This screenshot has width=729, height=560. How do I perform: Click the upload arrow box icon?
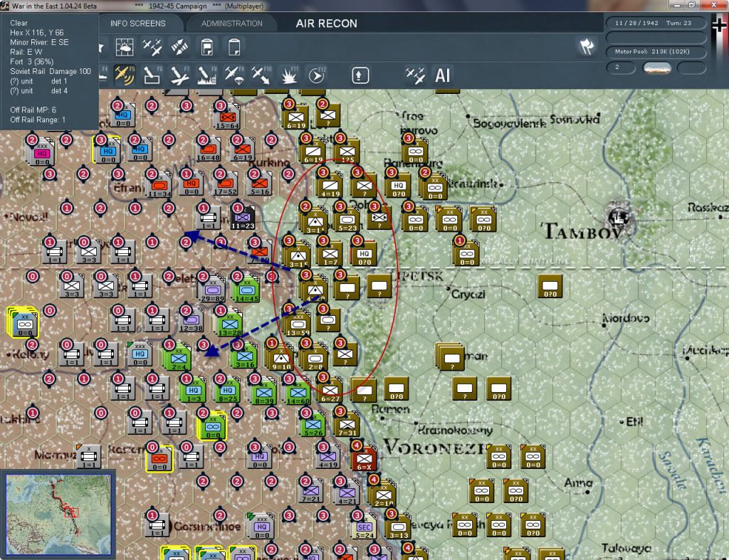coord(360,75)
